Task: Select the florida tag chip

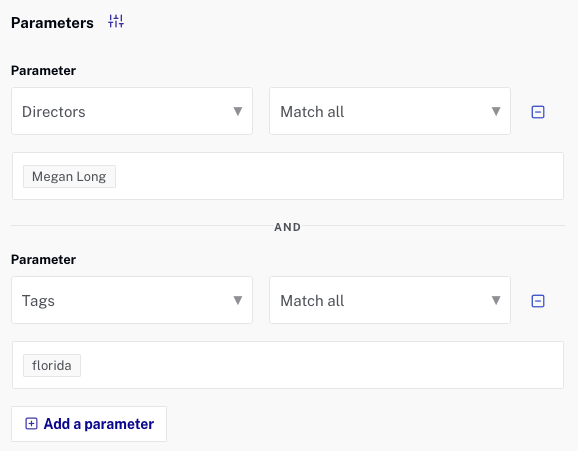Action: pos(52,365)
